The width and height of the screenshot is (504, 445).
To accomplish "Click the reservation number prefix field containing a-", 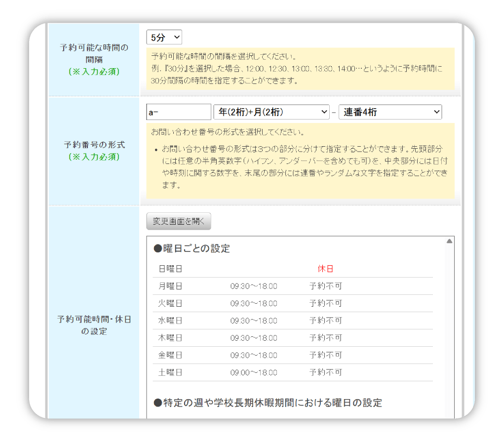I will (x=179, y=112).
